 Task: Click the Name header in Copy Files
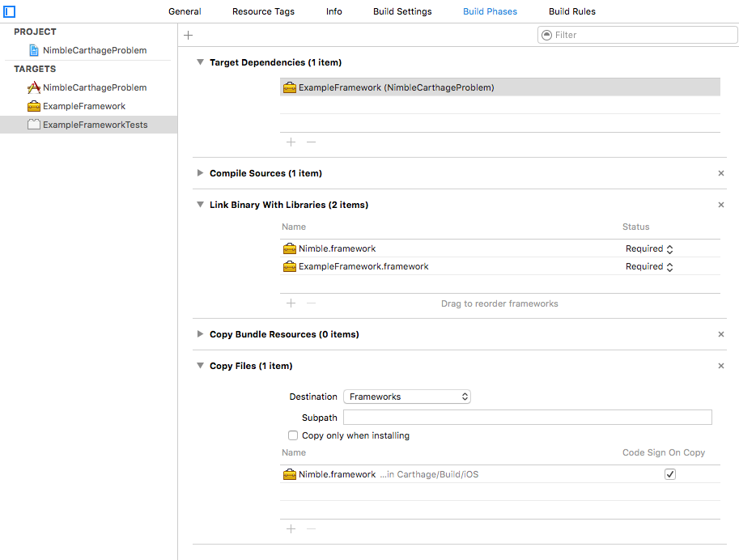(x=294, y=452)
